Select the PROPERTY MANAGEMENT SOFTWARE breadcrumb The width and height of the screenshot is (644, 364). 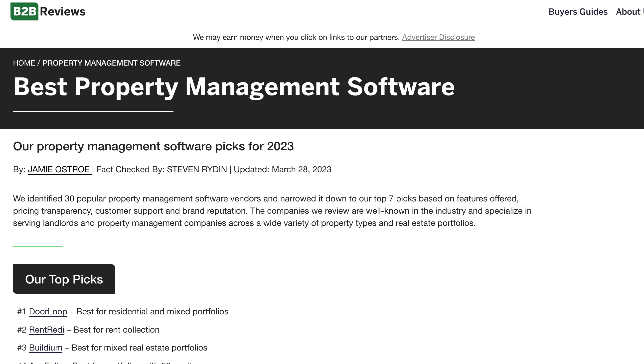click(111, 63)
